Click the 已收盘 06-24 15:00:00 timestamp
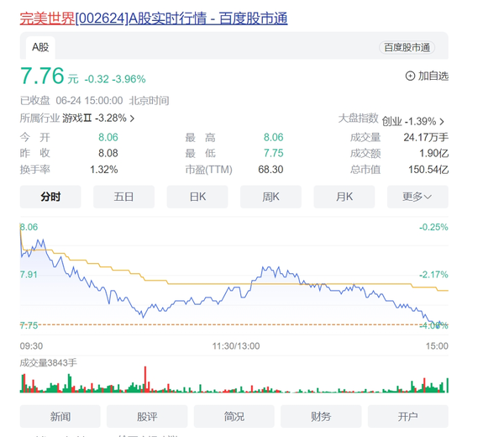504x437 pixels. click(71, 101)
